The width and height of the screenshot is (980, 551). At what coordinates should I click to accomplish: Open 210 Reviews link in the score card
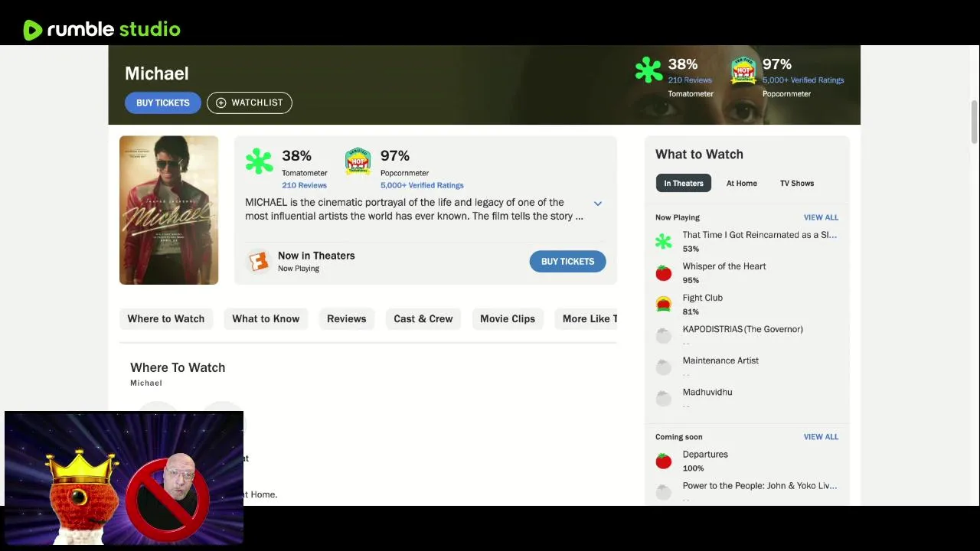coord(304,185)
